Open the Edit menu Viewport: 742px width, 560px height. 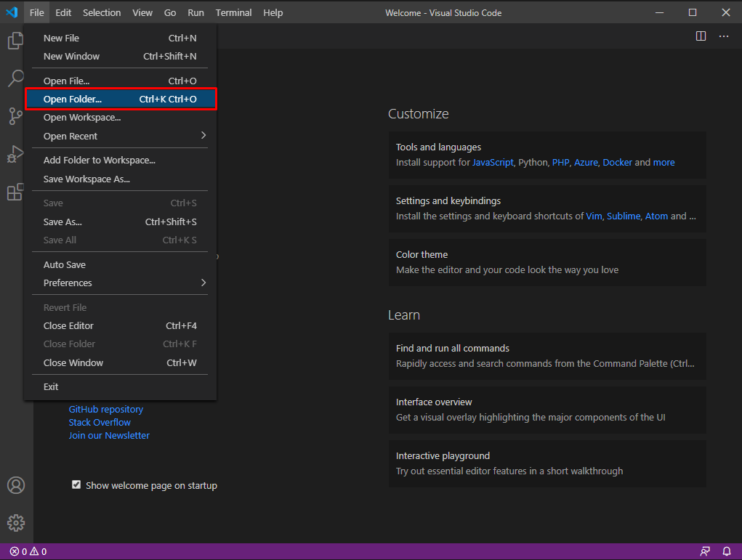[63, 13]
